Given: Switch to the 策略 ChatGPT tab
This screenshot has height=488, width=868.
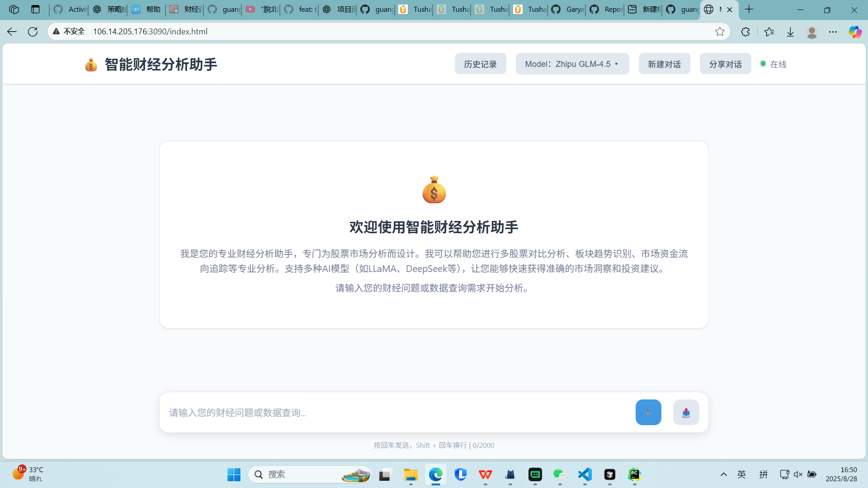Looking at the screenshot, I should 108,9.
